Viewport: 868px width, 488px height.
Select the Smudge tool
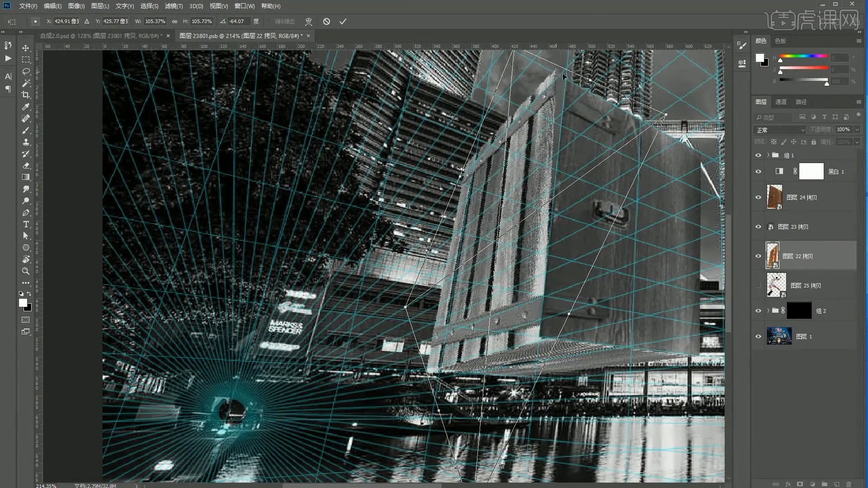(26, 189)
